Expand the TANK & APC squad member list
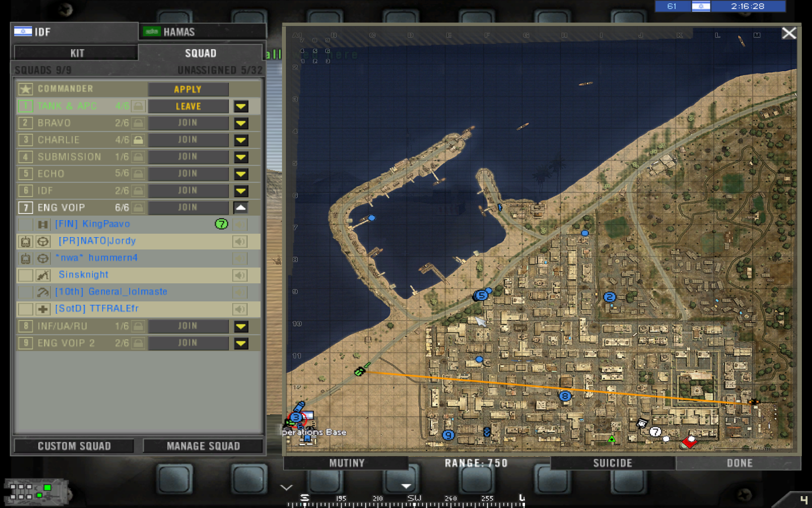The image size is (812, 508). 241,106
